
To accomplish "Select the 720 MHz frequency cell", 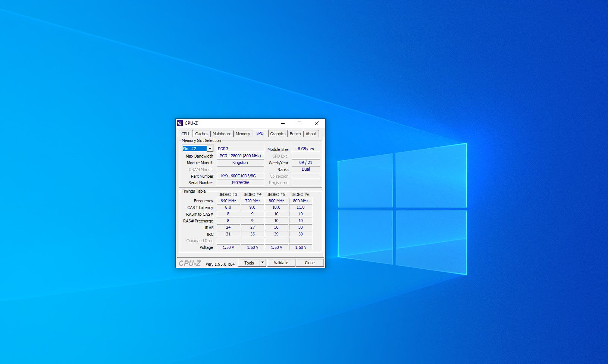I will pos(253,201).
